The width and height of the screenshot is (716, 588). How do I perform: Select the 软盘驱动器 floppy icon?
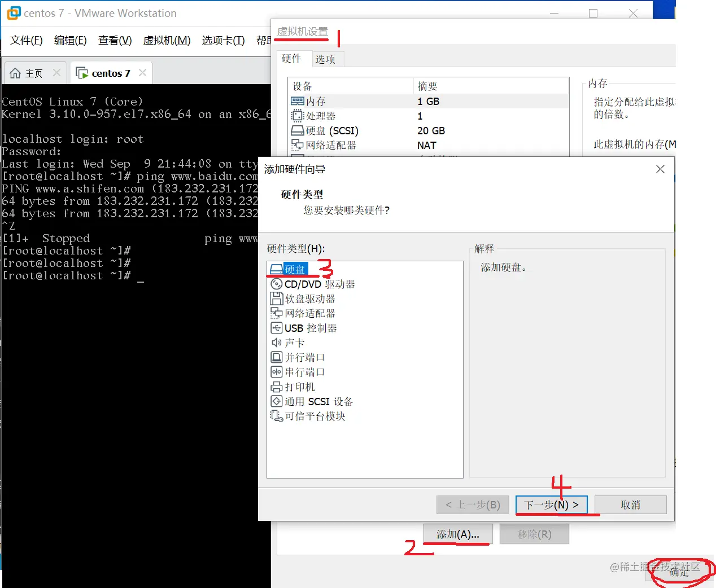pyautogui.click(x=277, y=299)
